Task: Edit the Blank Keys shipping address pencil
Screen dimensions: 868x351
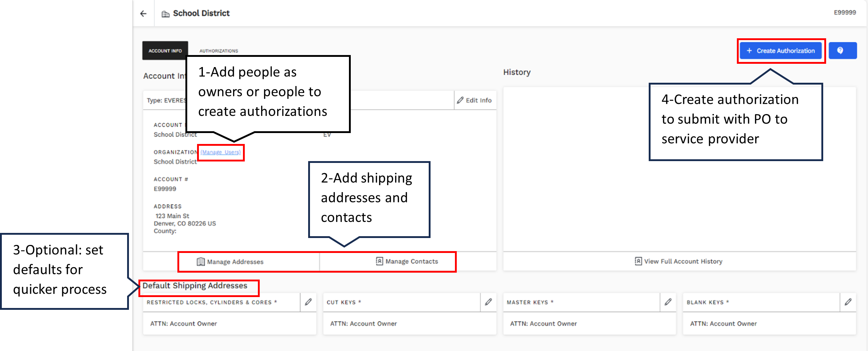Action: click(x=848, y=302)
